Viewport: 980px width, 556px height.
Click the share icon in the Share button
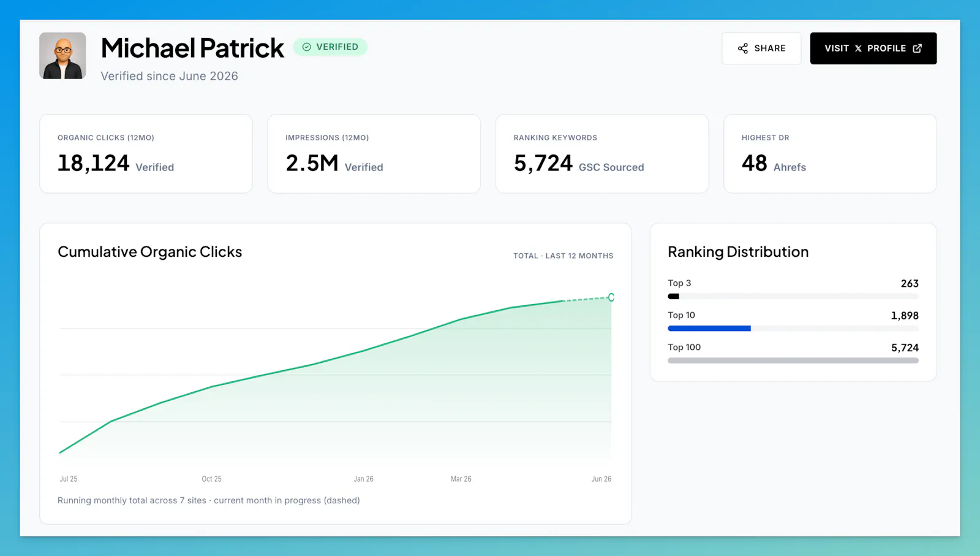point(743,48)
